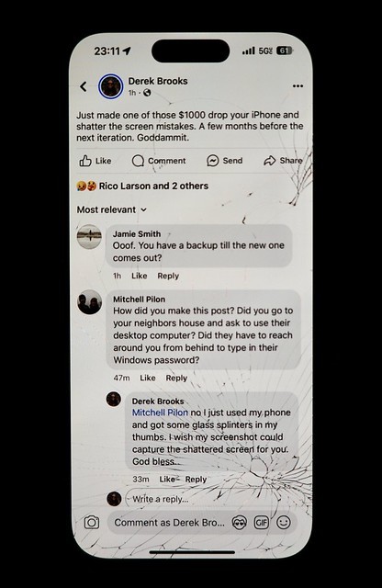Focus the Write a reply field
Image resolution: width=382 pixels, height=588 pixels.
coord(210,499)
